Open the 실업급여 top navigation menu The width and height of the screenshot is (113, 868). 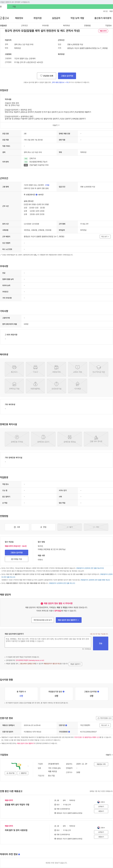tap(56, 18)
